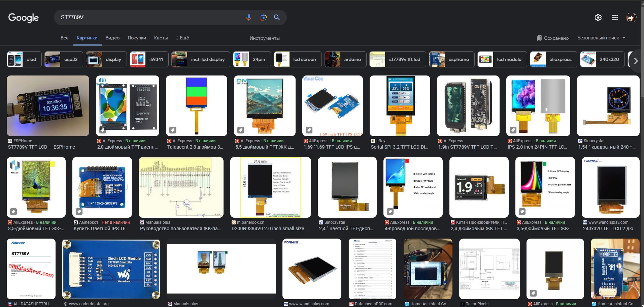Select the display suggestion chip
Viewport: 644px width, 307px height.
coord(106,59)
